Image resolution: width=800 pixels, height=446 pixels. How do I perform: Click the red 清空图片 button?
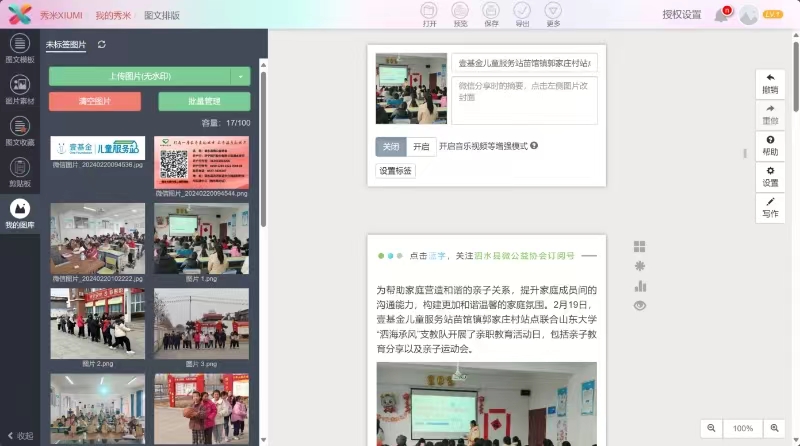point(95,101)
